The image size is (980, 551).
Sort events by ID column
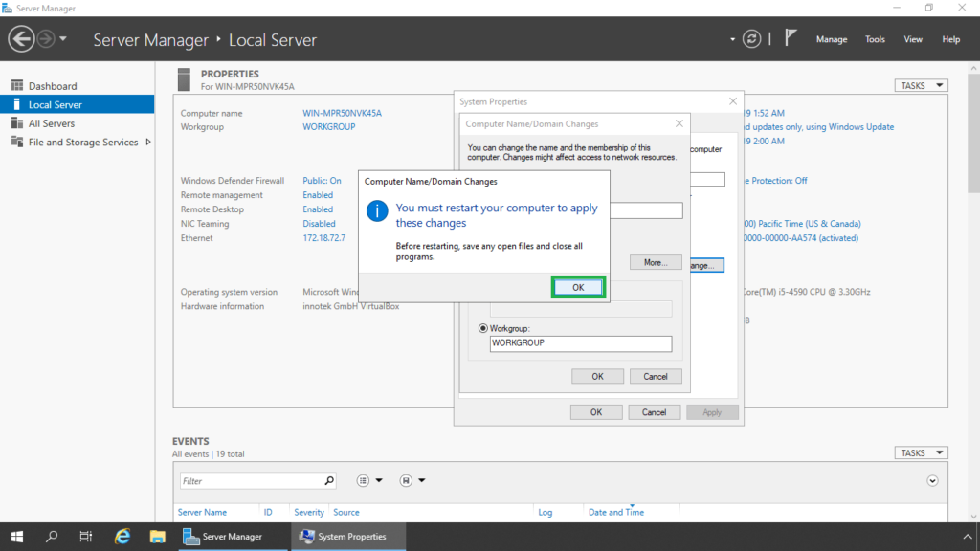(268, 513)
